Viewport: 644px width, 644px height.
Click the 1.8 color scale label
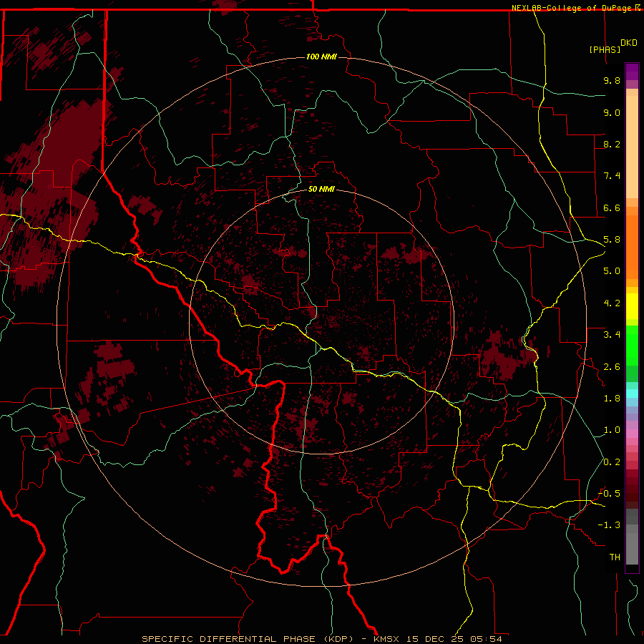pyautogui.click(x=612, y=399)
